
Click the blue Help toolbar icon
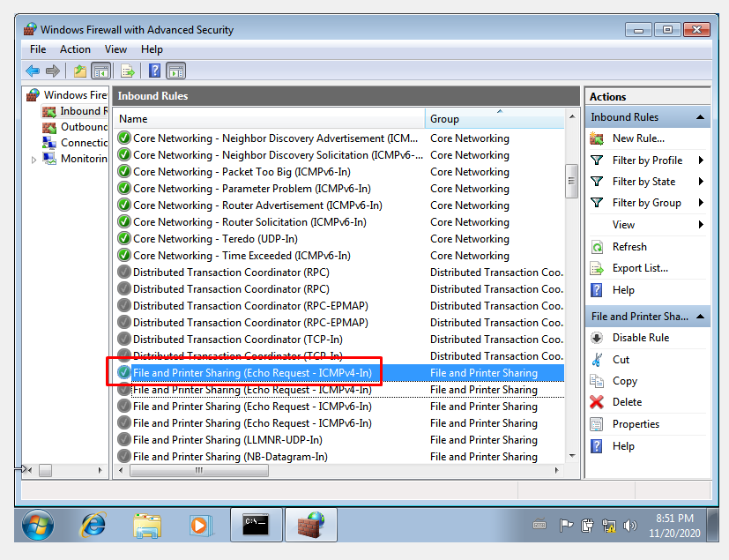[154, 71]
